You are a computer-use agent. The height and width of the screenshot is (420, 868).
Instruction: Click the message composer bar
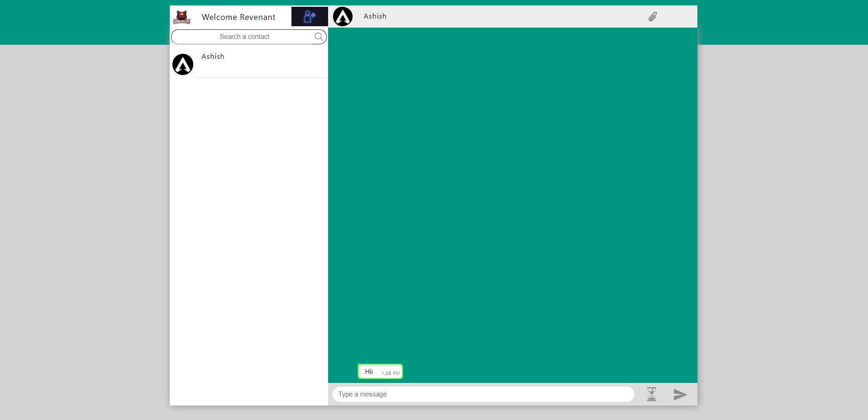(x=511, y=394)
